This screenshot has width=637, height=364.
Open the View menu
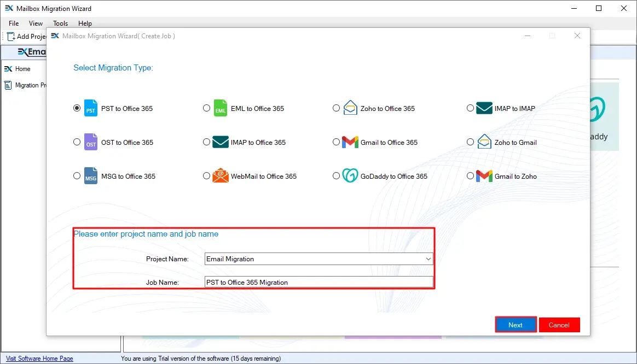pos(36,24)
